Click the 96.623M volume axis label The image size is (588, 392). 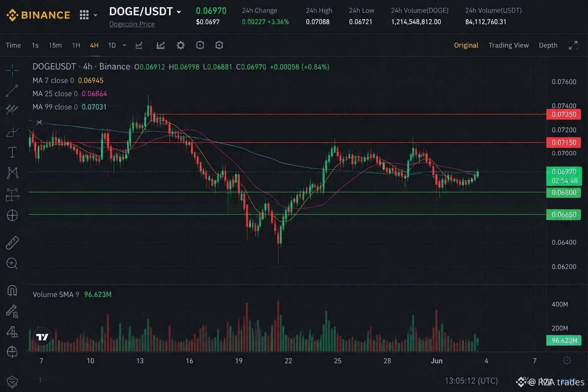[x=564, y=340]
